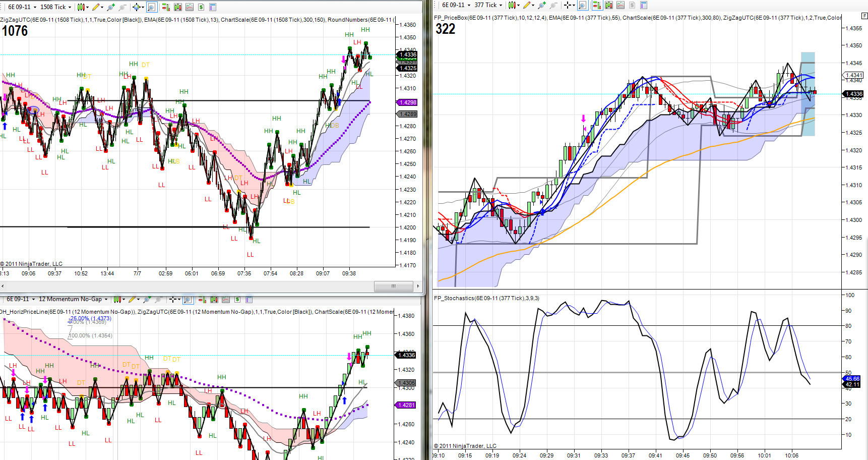Open chart style menu on 377 Tick chart
868x460 pixels.
tap(514, 5)
